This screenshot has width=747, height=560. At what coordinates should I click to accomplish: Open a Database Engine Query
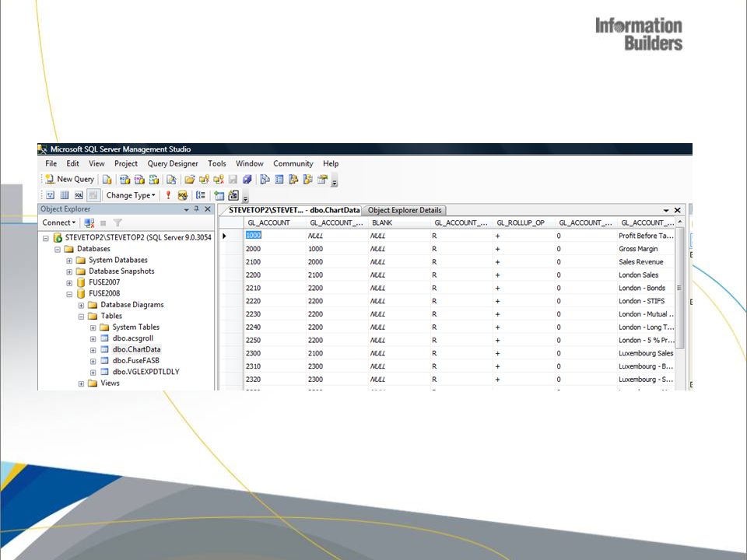point(107,180)
